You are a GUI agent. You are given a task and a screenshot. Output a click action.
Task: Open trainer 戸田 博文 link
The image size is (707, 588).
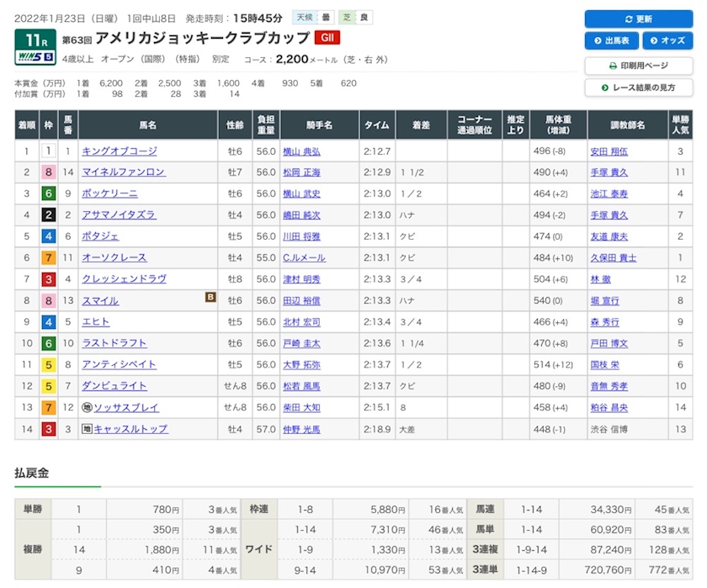609,343
